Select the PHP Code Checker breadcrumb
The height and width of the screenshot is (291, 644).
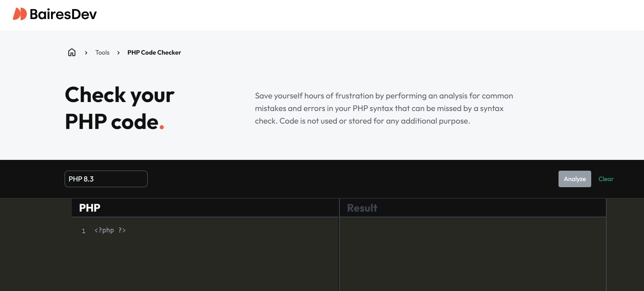(154, 52)
